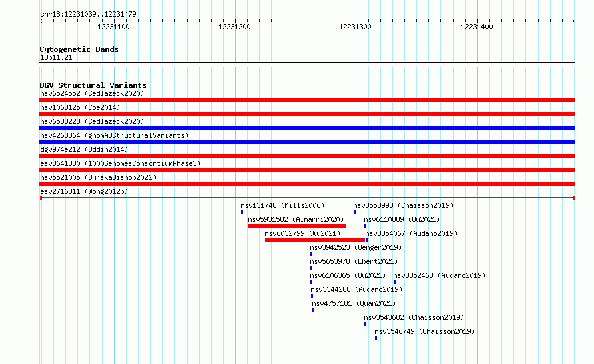Click nsv5521005 (ByrskaBishop2022) label
594x364 pixels.
(x=98, y=177)
